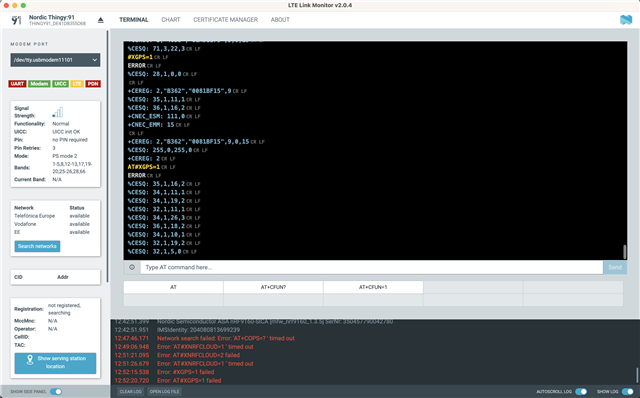
Task: Click the PS mode 2 value
Action: 64,156
